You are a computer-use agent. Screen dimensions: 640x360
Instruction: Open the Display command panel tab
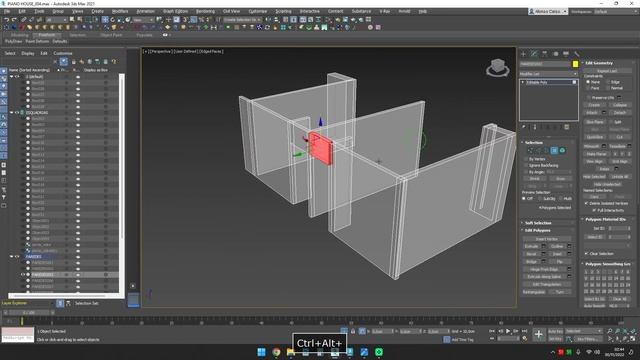pos(566,54)
